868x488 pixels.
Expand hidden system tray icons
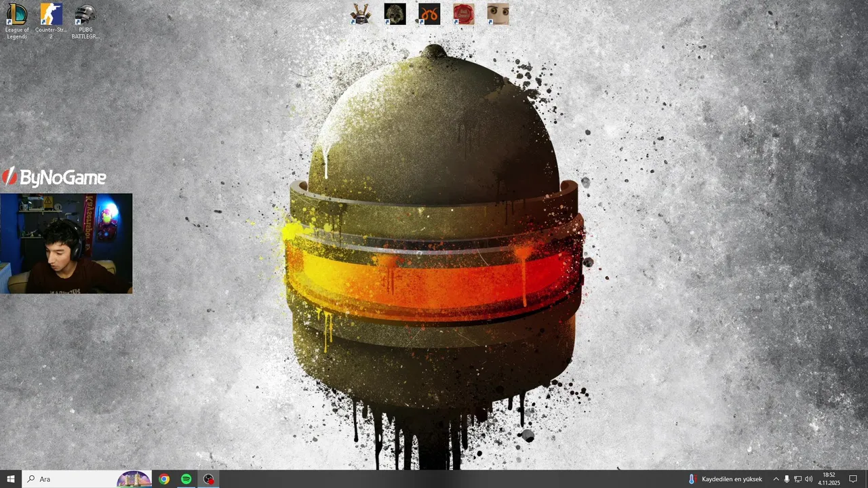pos(776,479)
